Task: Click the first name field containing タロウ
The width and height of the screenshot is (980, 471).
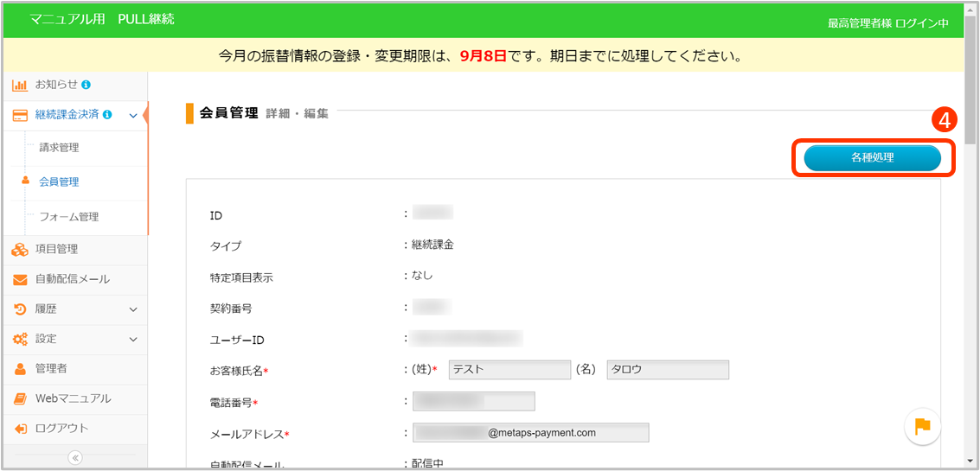Action: tap(668, 370)
